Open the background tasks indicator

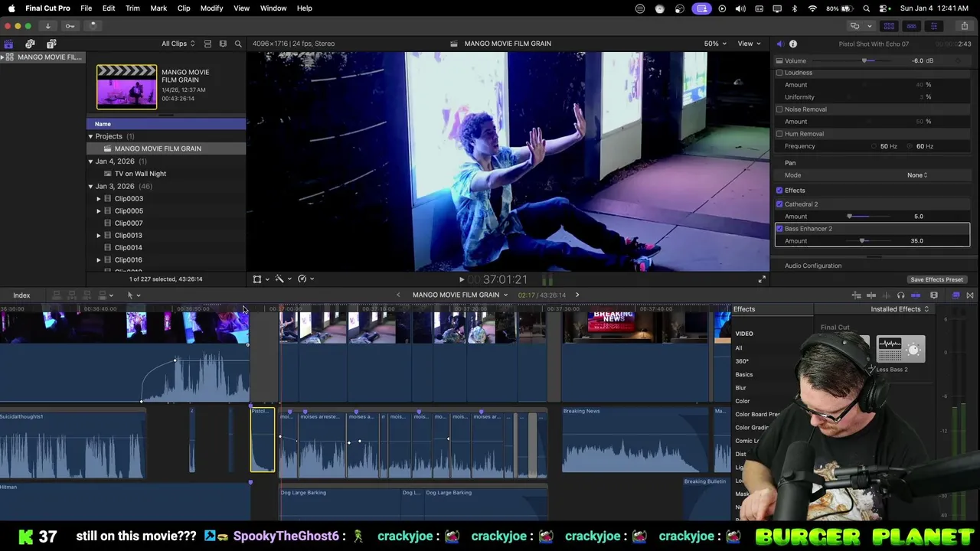pos(93,26)
